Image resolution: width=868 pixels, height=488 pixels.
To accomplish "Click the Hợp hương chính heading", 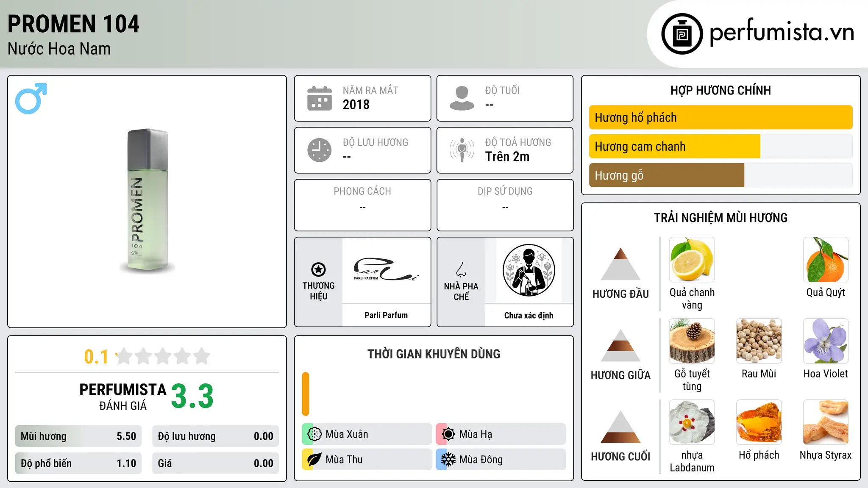I will tap(721, 90).
